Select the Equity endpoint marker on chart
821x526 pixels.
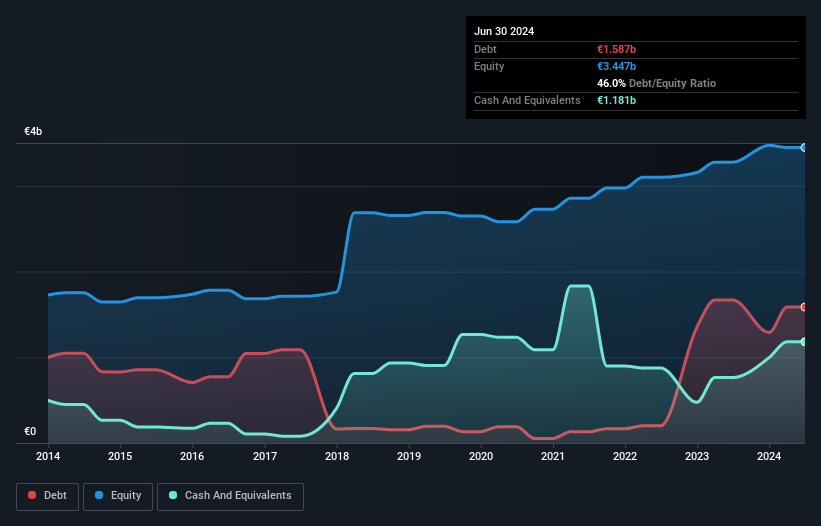804,148
